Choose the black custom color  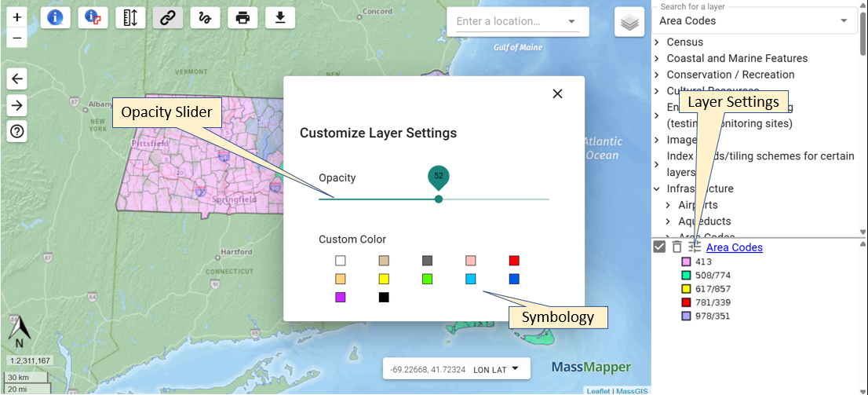coord(385,297)
